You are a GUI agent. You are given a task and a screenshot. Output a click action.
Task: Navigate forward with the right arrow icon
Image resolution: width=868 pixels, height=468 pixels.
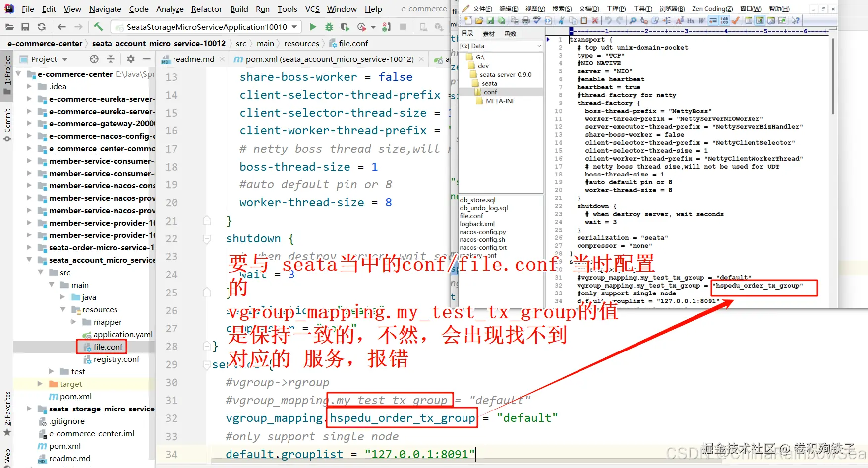click(x=78, y=27)
